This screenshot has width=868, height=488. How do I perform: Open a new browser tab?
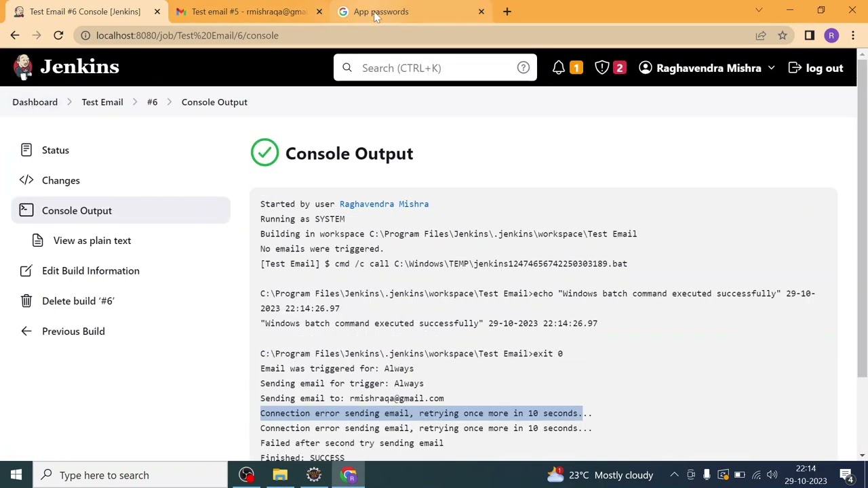pyautogui.click(x=507, y=12)
